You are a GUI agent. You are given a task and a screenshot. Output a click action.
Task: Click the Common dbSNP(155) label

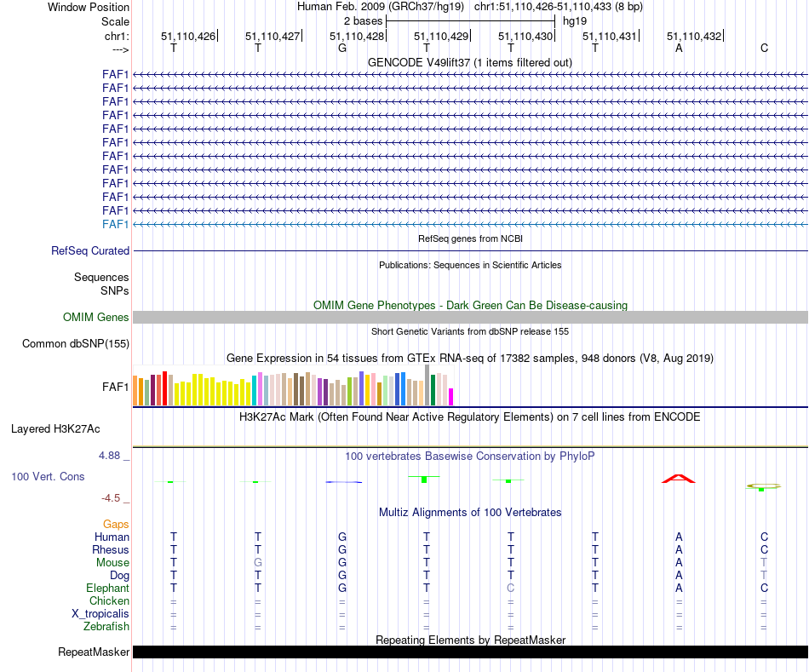point(75,344)
